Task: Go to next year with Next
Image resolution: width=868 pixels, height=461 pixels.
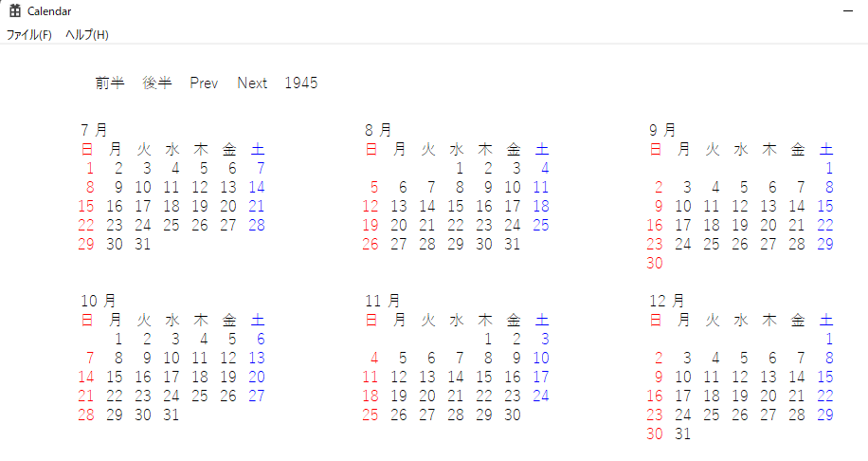Action: [x=252, y=83]
